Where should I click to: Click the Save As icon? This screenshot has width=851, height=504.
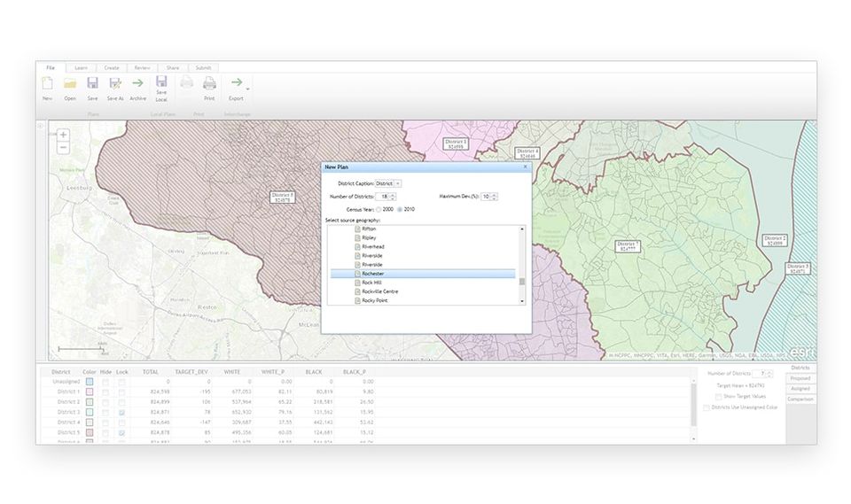[x=115, y=83]
